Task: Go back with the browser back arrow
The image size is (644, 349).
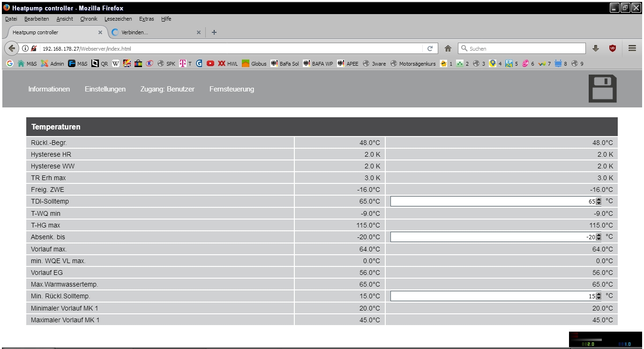Action: click(x=12, y=48)
